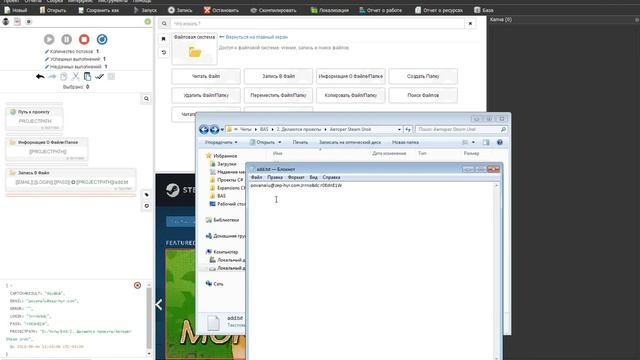Click the tag icon beside the browser view
The width and height of the screenshot is (640, 360).
pos(147,195)
